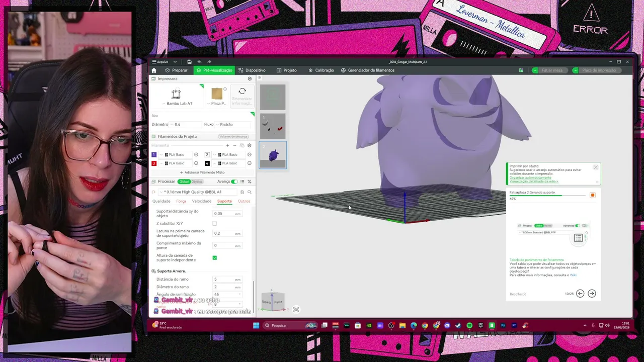
Task: Click the purple filament 1 color swatch
Action: [x=154, y=155]
